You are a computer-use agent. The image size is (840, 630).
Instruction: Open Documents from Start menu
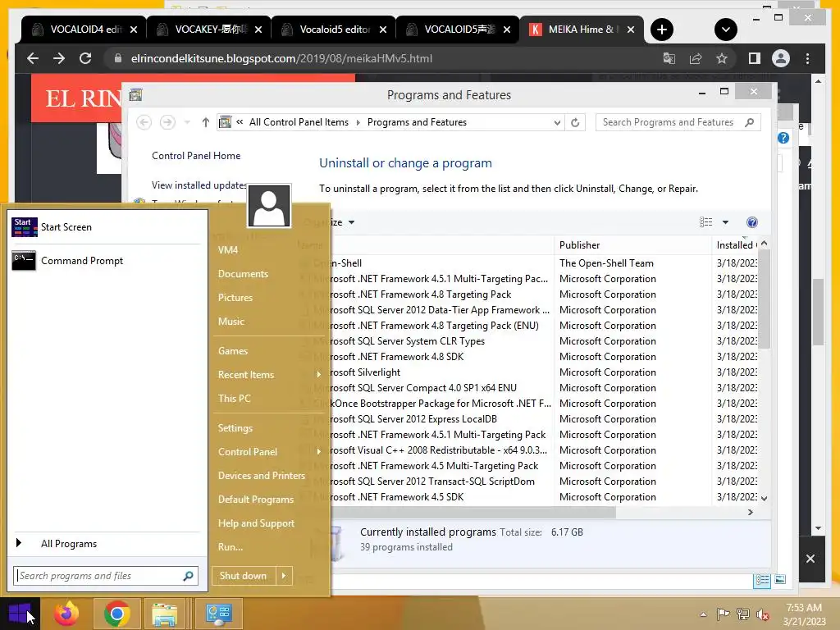pyautogui.click(x=243, y=274)
